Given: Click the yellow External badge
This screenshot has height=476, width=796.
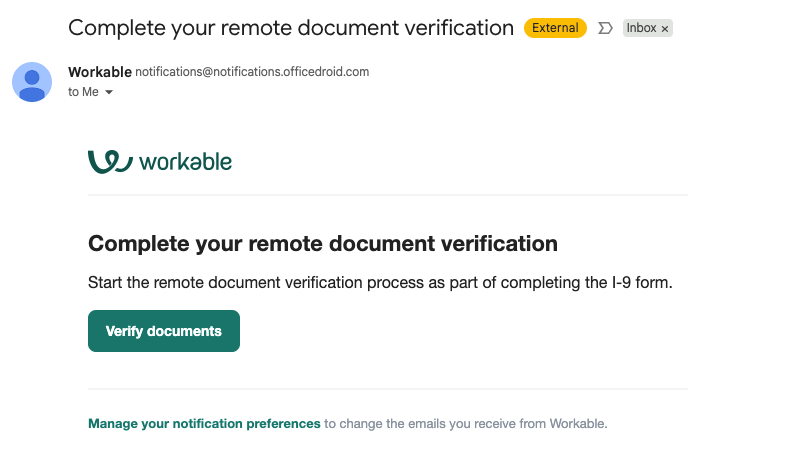Looking at the screenshot, I should click(x=555, y=28).
